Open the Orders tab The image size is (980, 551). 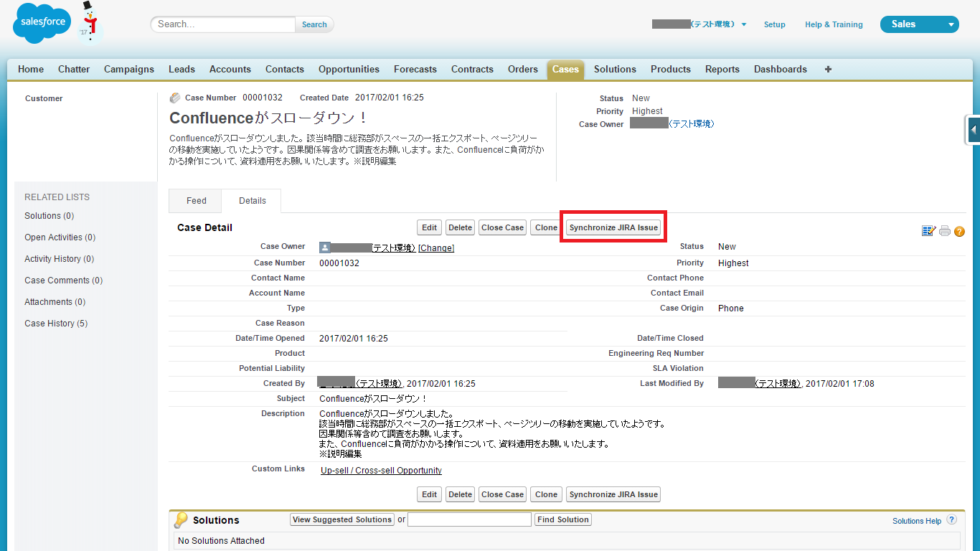coord(523,70)
